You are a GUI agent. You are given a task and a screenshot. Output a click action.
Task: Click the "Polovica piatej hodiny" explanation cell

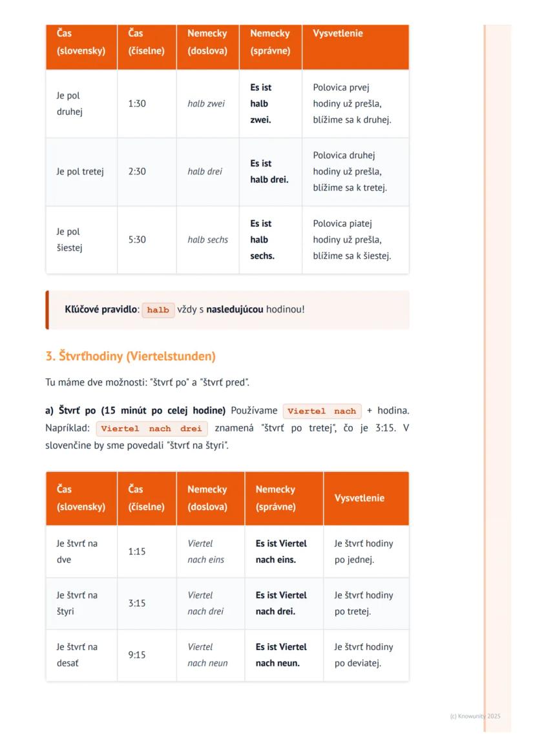point(351,240)
